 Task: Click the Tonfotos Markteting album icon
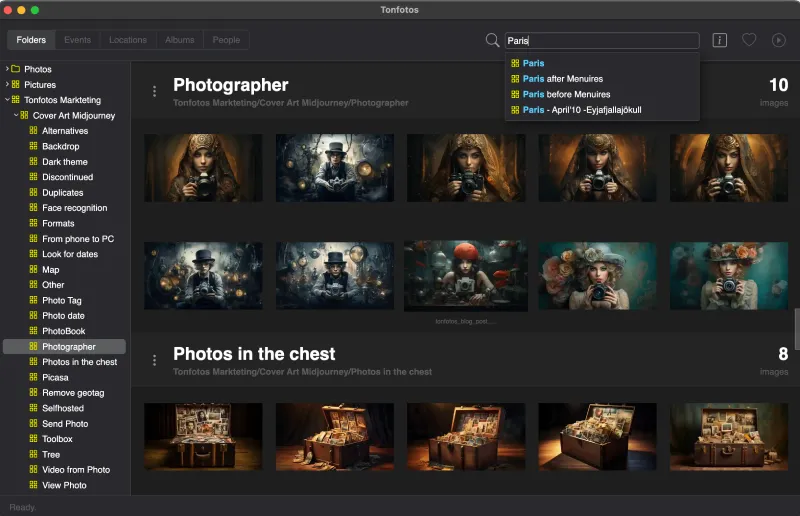pyautogui.click(x=16, y=100)
